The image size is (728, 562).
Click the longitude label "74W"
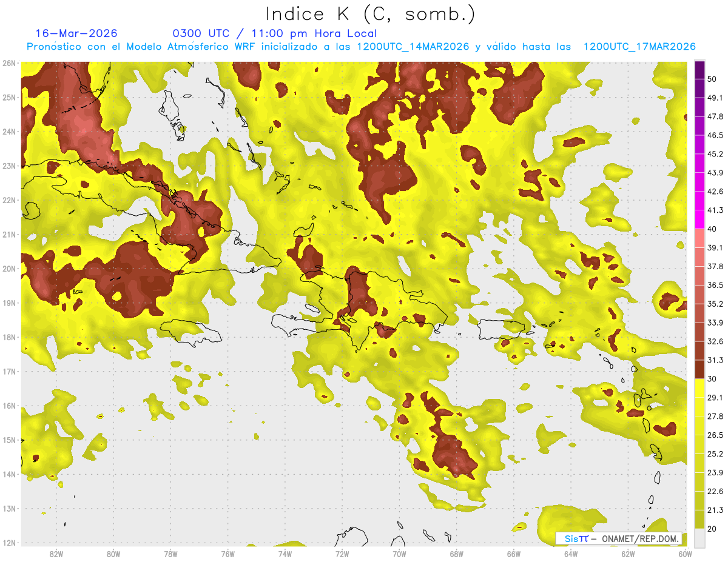pos(285,554)
